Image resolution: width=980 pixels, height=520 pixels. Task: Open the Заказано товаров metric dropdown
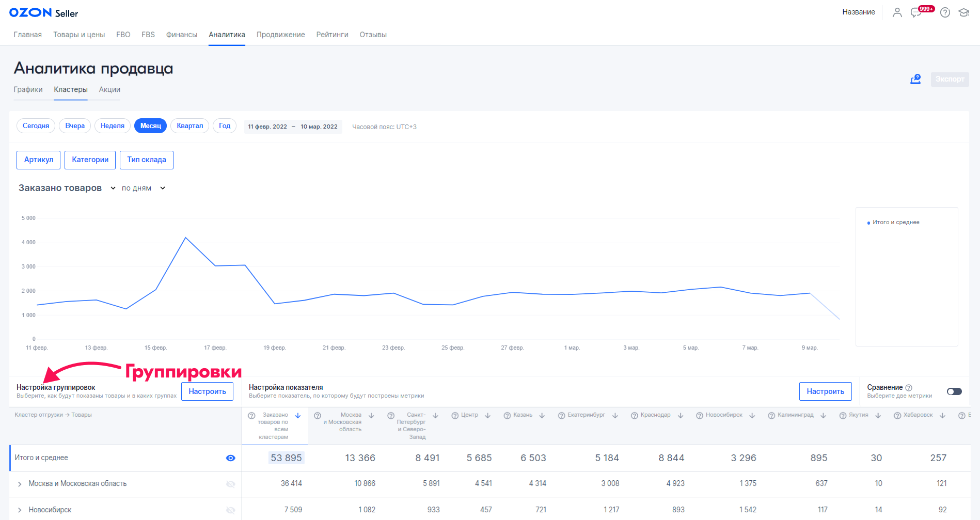pos(67,188)
